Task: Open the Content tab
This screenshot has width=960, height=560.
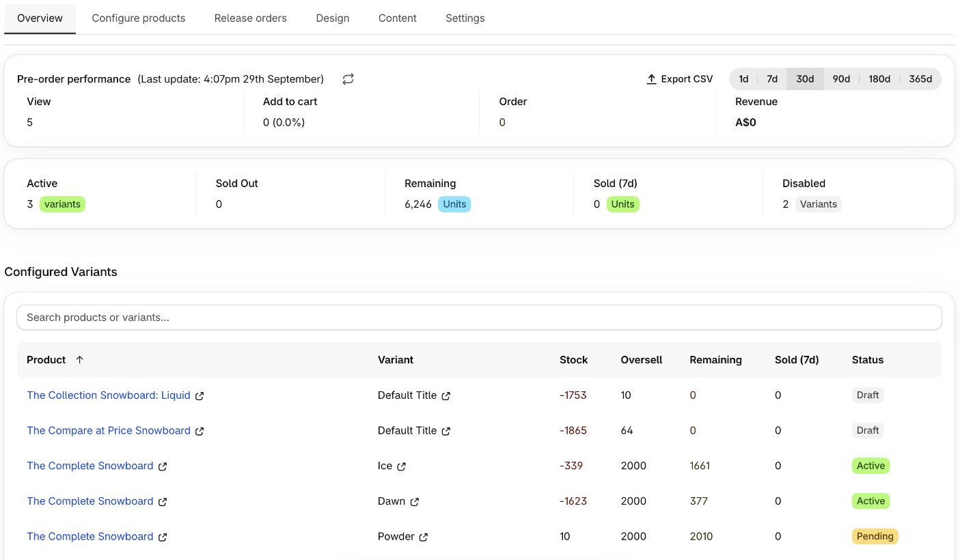Action: point(398,18)
